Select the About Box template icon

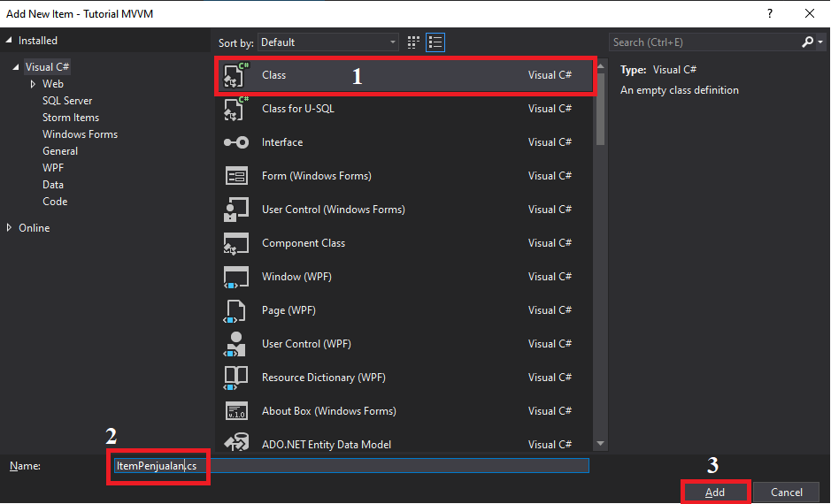[x=235, y=411]
